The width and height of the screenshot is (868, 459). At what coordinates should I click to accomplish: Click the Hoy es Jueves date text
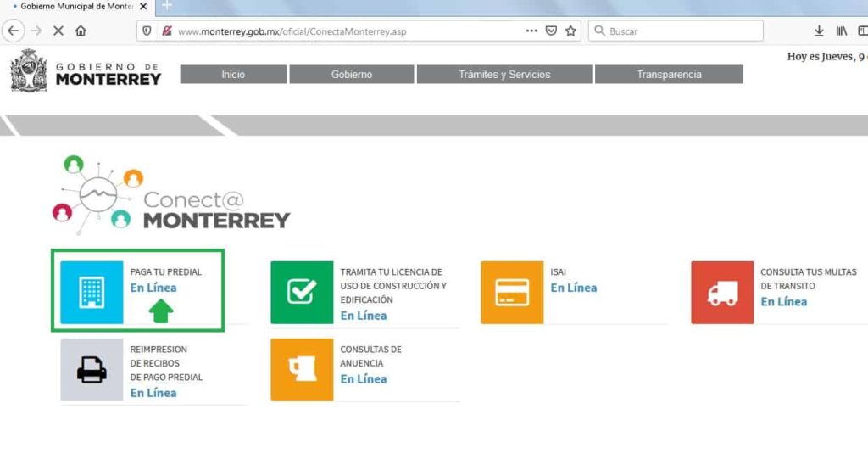coord(827,57)
